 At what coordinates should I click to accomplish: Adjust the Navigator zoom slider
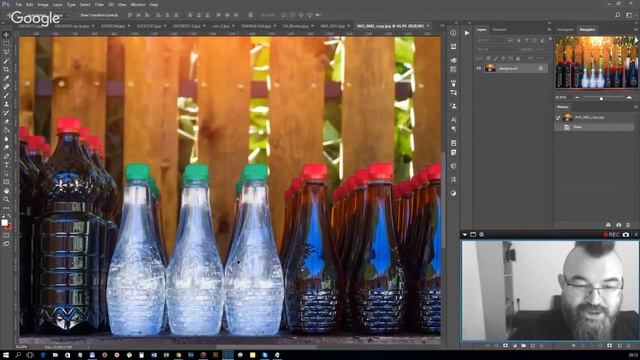pos(601,98)
